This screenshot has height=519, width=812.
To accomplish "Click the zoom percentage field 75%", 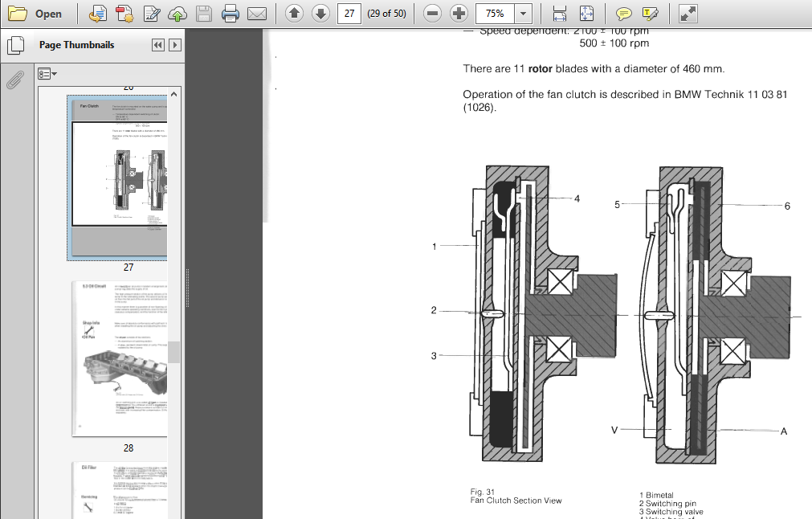I will (x=495, y=14).
